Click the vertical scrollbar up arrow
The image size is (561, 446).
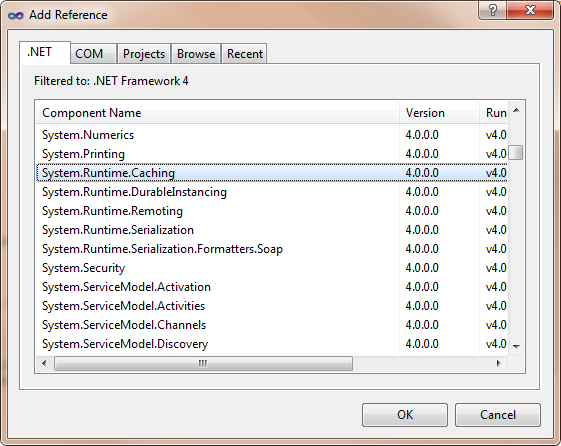pos(516,111)
